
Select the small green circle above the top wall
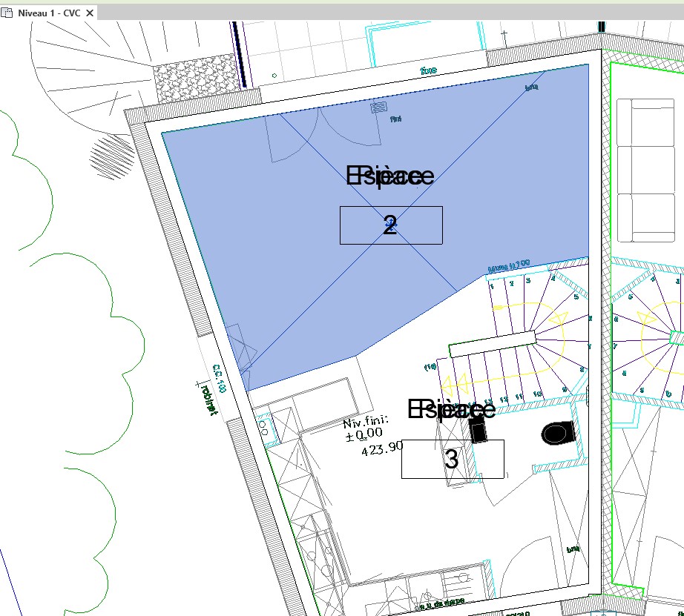coord(274,75)
